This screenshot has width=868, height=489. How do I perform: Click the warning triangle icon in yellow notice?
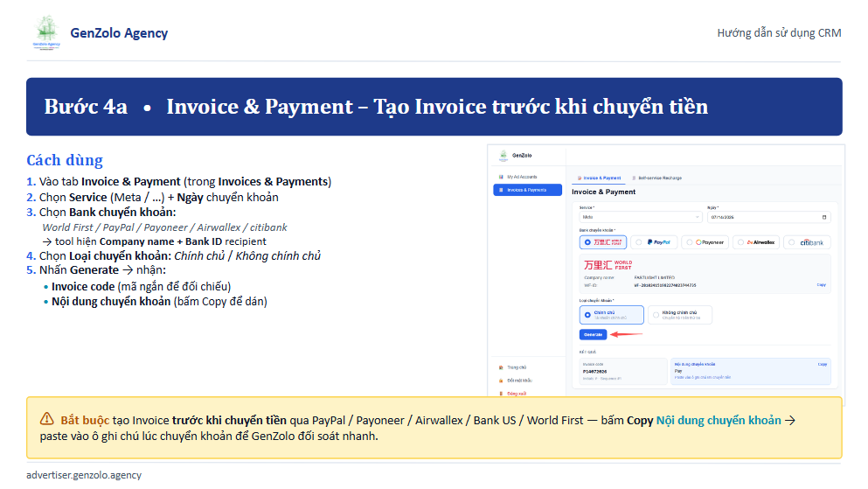[47, 419]
